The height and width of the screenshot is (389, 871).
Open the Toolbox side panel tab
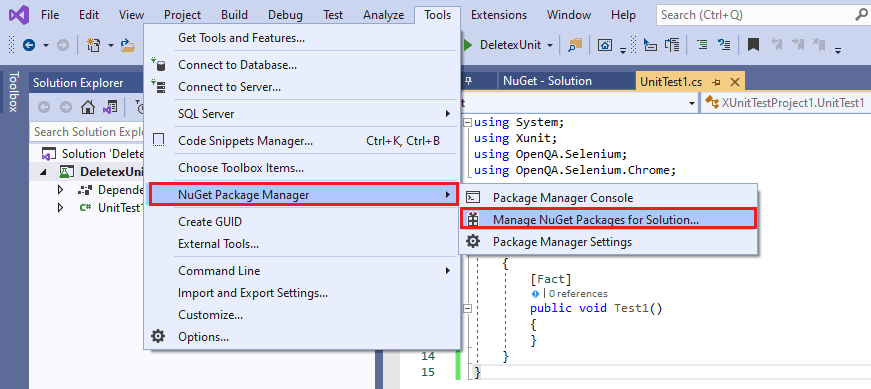14,91
